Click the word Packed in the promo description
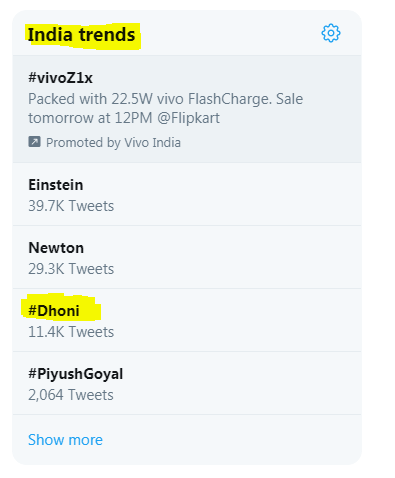 52,99
